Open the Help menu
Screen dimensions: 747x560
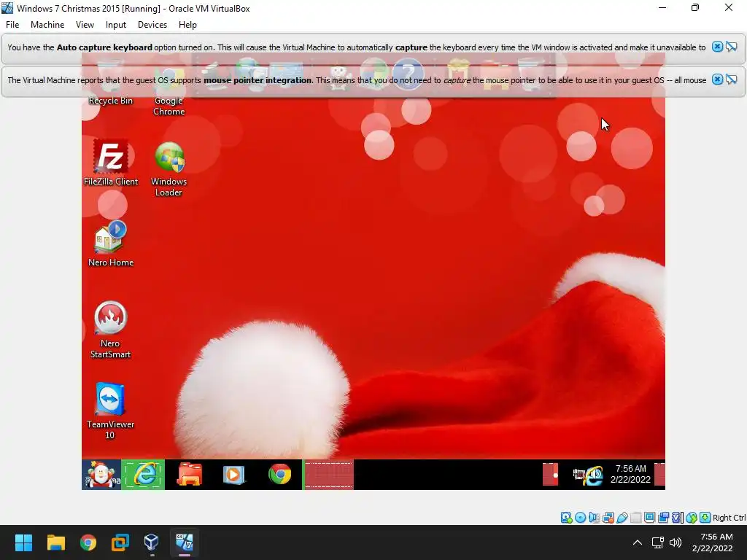[187, 25]
